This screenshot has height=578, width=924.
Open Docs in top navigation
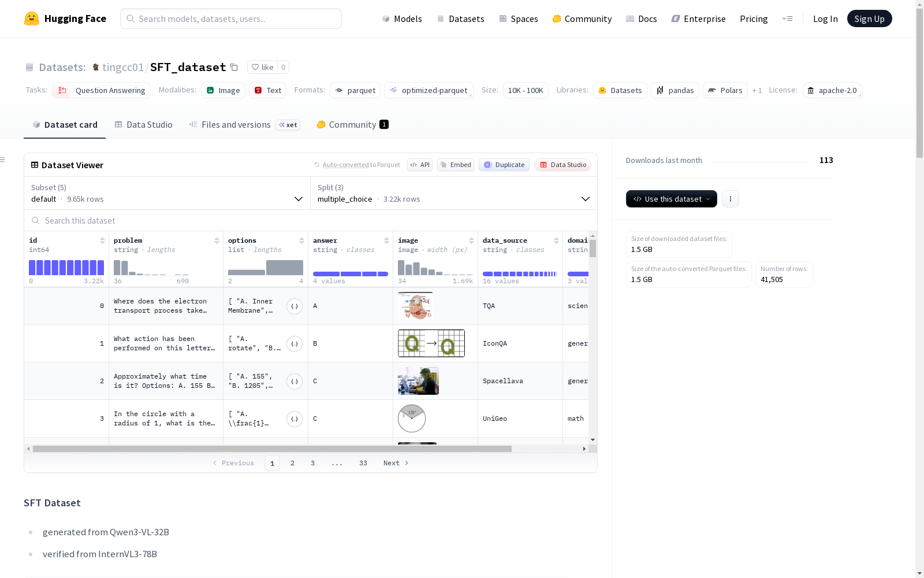coord(642,18)
